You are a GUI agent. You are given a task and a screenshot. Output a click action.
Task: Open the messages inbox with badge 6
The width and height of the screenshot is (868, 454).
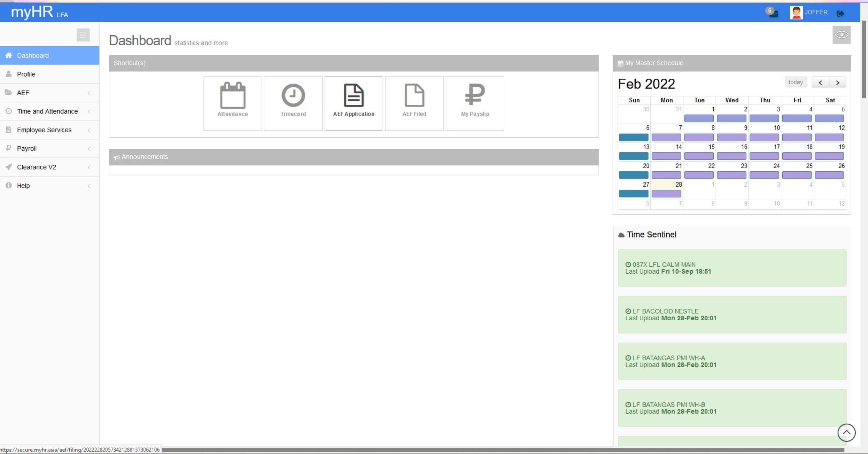click(x=773, y=13)
